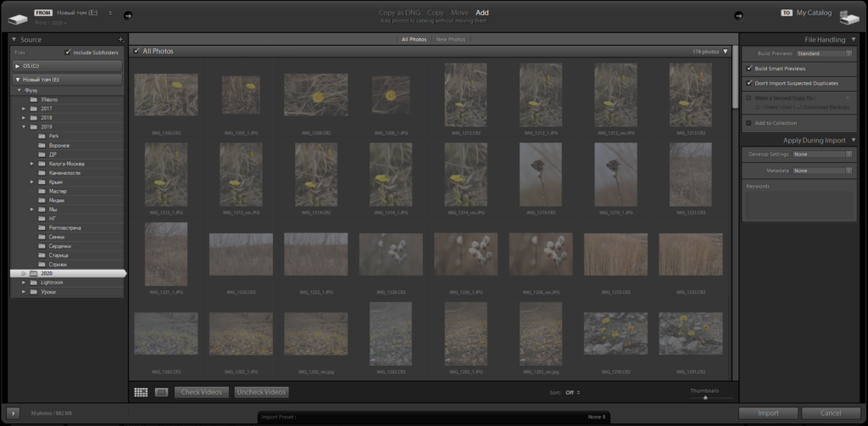Collapse the File Handling panel

pos(853,40)
